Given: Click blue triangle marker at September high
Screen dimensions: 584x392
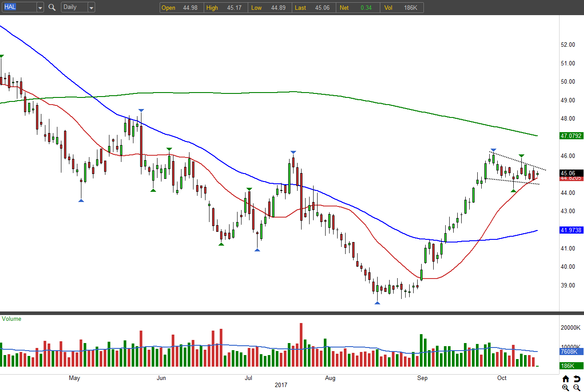Looking at the screenshot, I should pos(493,150).
